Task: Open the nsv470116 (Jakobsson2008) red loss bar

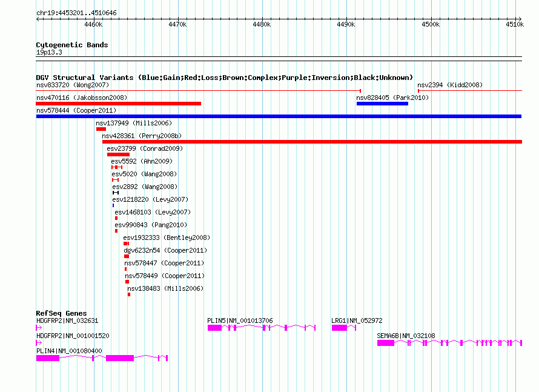Action: point(119,104)
